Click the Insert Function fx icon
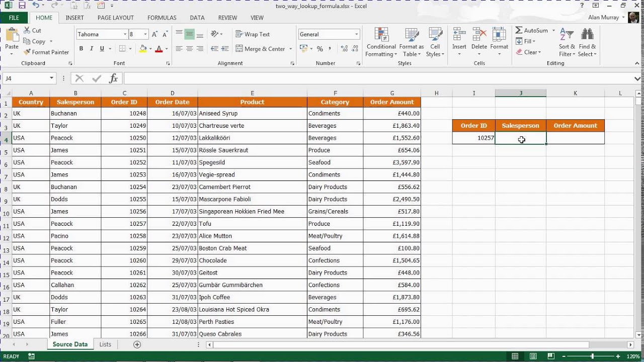The width and height of the screenshot is (644, 362). coord(113,78)
